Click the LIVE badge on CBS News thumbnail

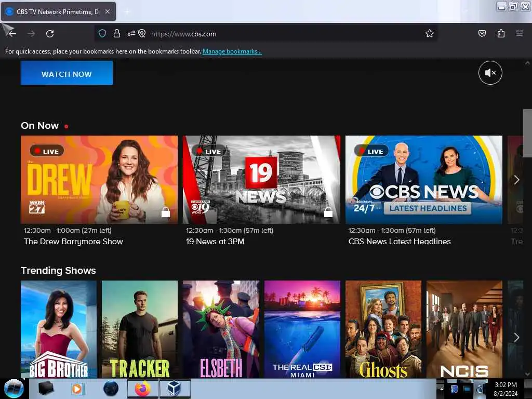click(x=371, y=151)
